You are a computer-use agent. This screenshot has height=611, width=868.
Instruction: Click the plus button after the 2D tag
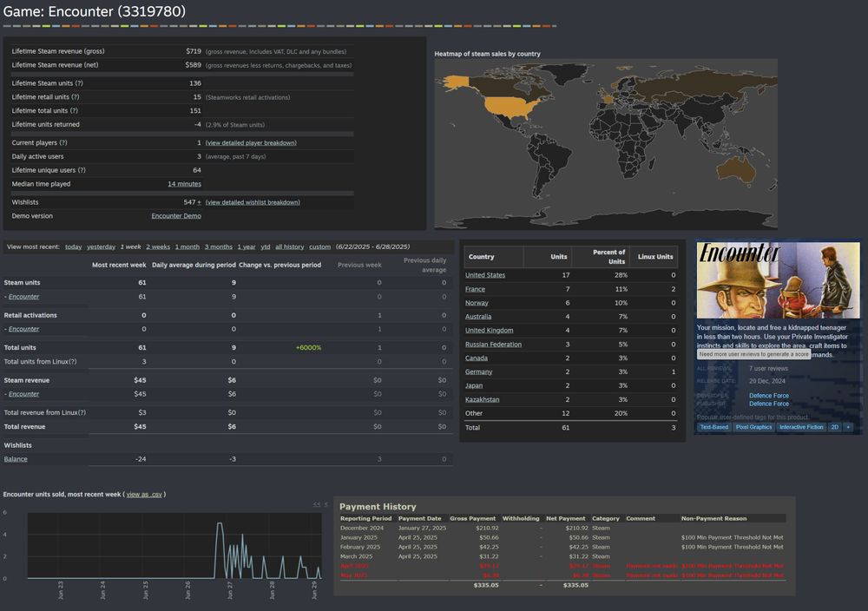tap(847, 427)
